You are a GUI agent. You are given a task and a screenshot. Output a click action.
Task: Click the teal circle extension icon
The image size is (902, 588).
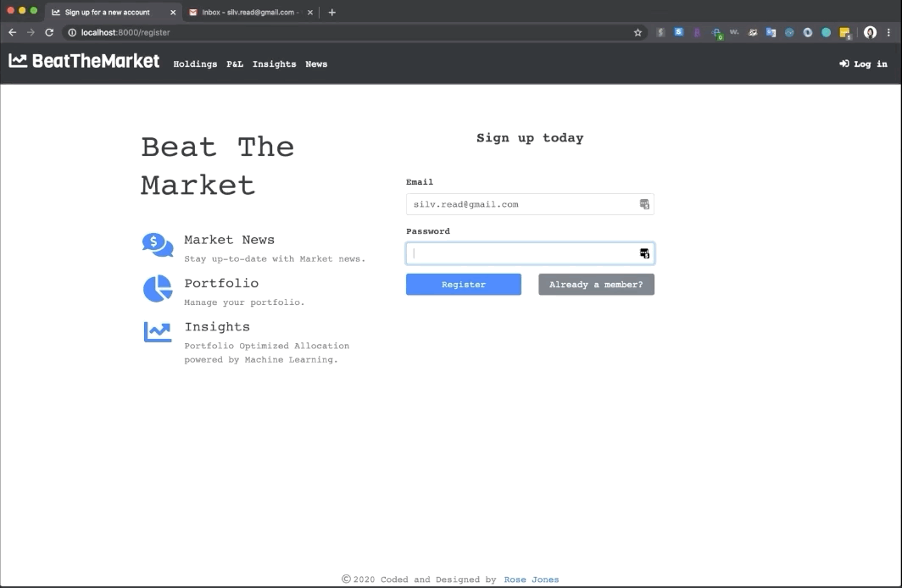coord(826,33)
